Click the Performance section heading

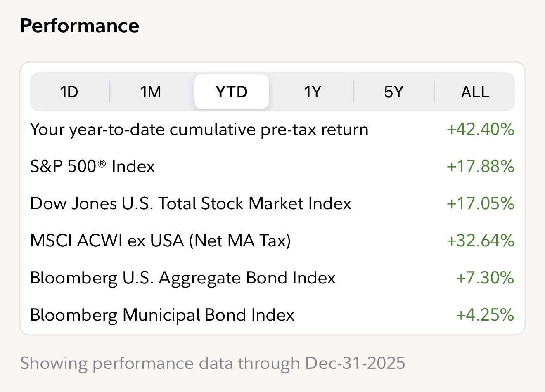click(80, 26)
